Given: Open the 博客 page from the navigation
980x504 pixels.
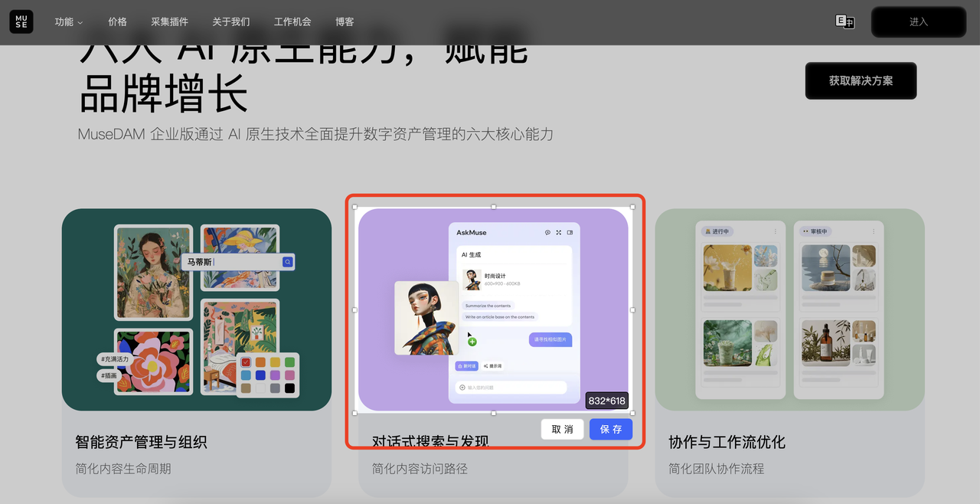Looking at the screenshot, I should (x=345, y=22).
